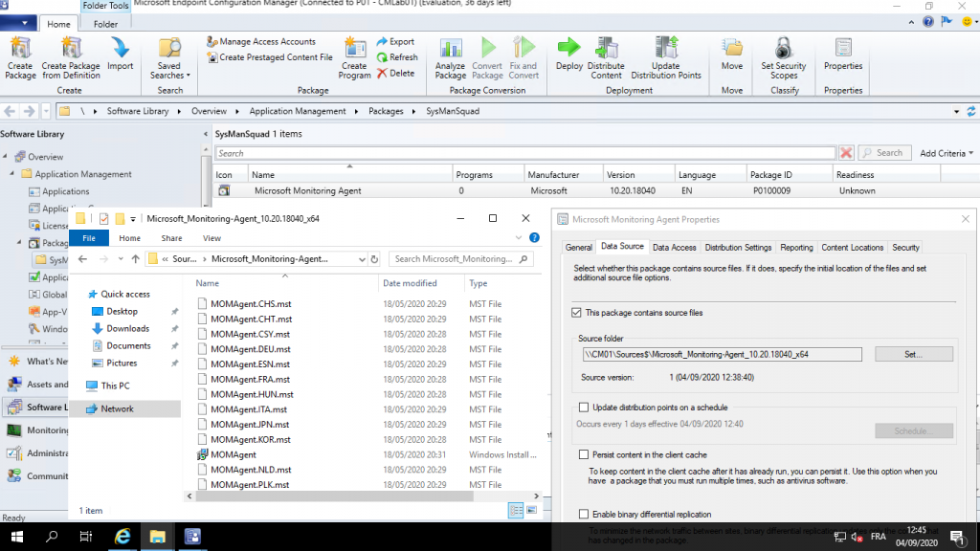Click the Create Package ribbon icon

coord(20,57)
